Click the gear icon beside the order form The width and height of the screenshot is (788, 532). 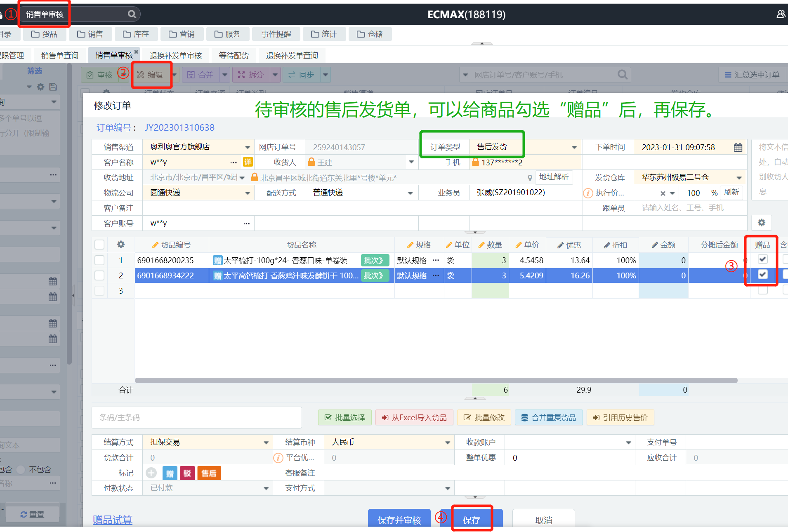[x=762, y=223]
